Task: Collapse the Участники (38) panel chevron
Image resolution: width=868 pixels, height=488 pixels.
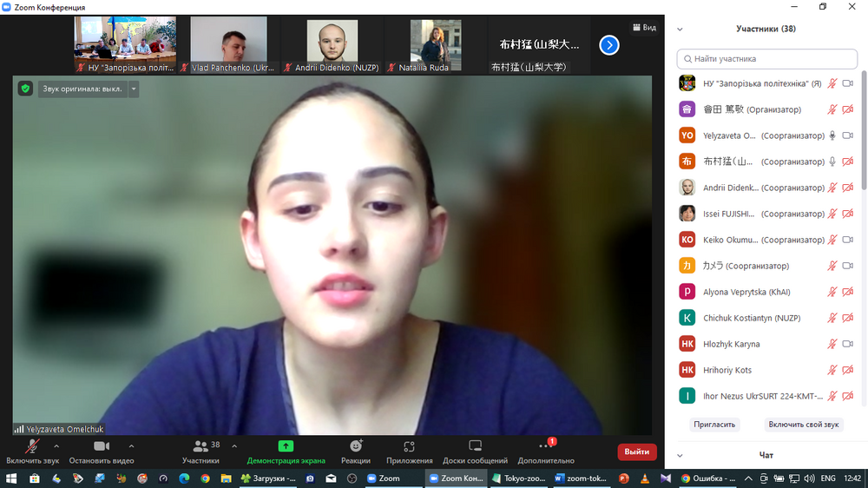Action: [680, 29]
